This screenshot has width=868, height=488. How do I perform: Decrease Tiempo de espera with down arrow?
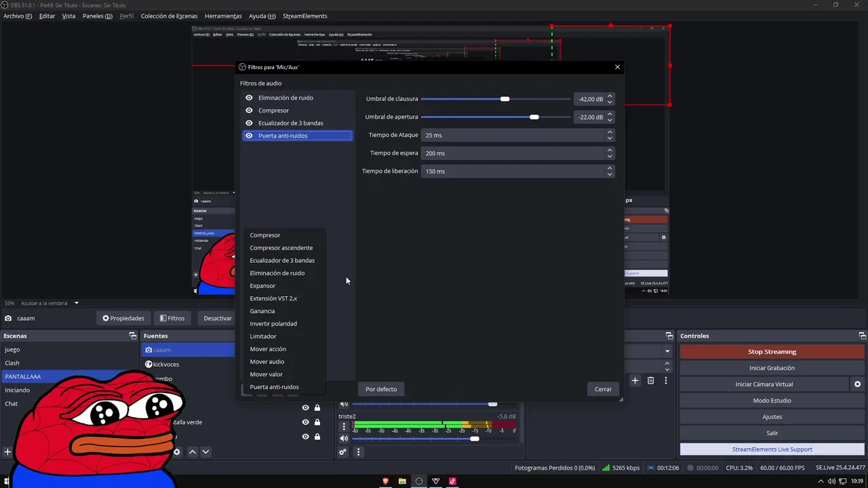(x=610, y=157)
